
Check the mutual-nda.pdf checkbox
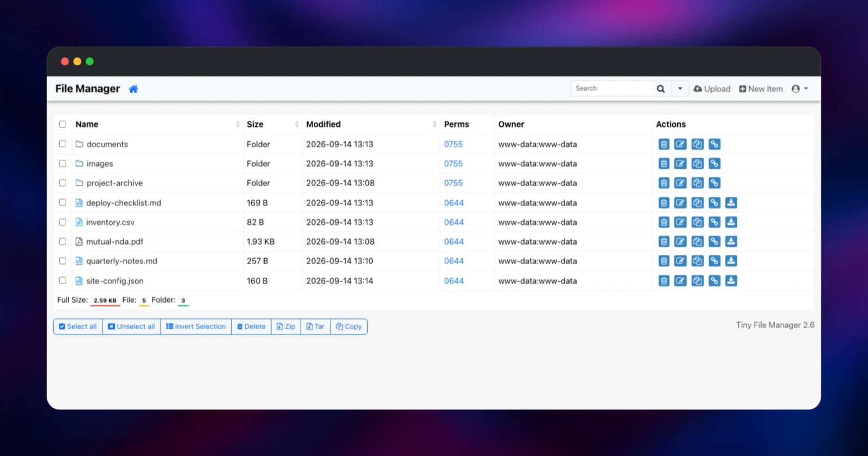(x=62, y=241)
